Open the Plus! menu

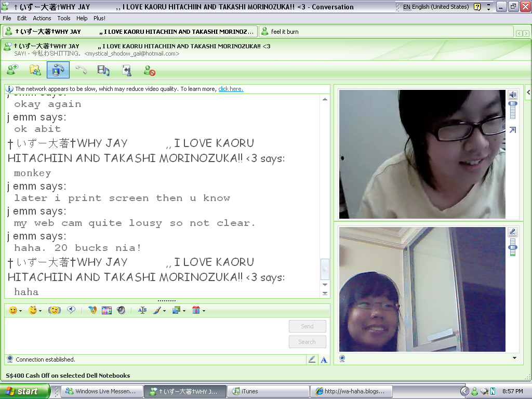(99, 18)
